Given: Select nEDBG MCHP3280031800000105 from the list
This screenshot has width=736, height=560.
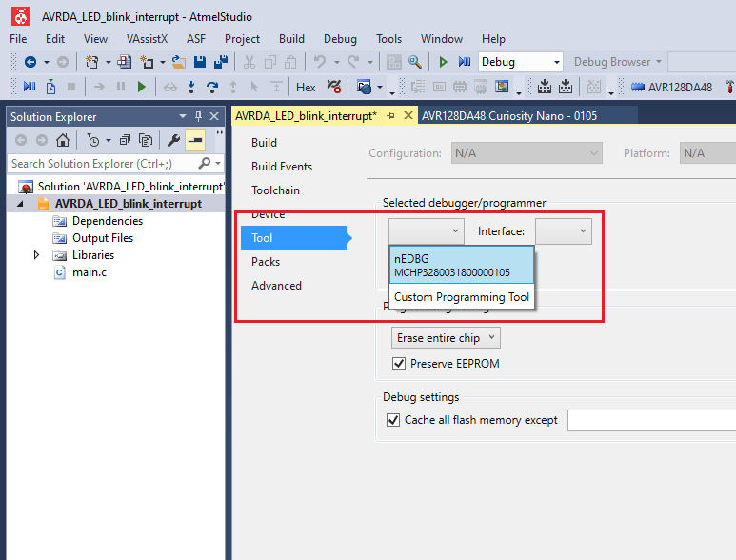Looking at the screenshot, I should click(462, 265).
